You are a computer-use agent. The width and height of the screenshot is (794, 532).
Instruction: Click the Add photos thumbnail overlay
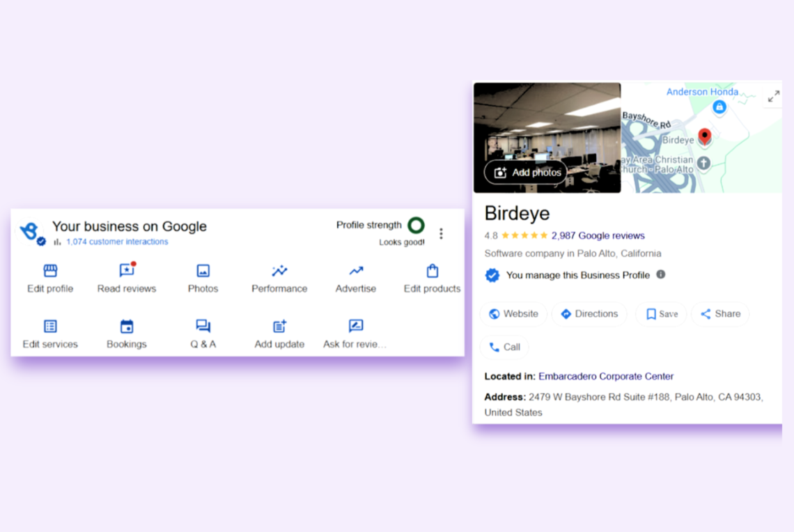(x=524, y=172)
